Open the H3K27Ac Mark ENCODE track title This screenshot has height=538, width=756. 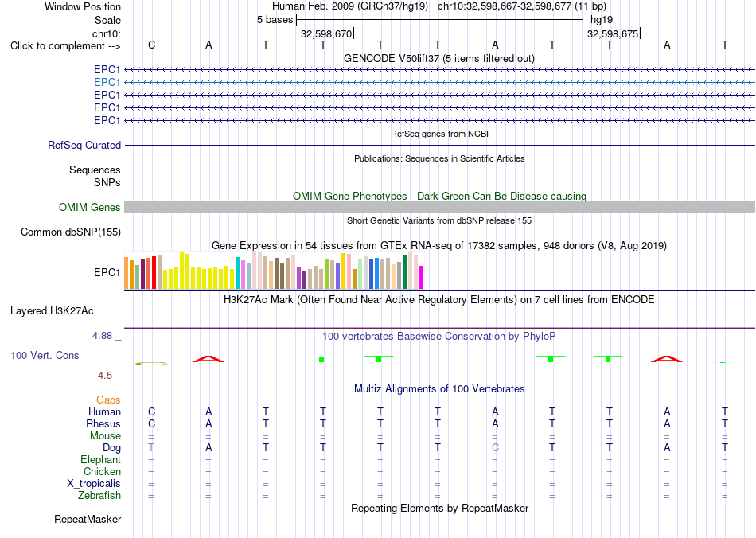438,300
